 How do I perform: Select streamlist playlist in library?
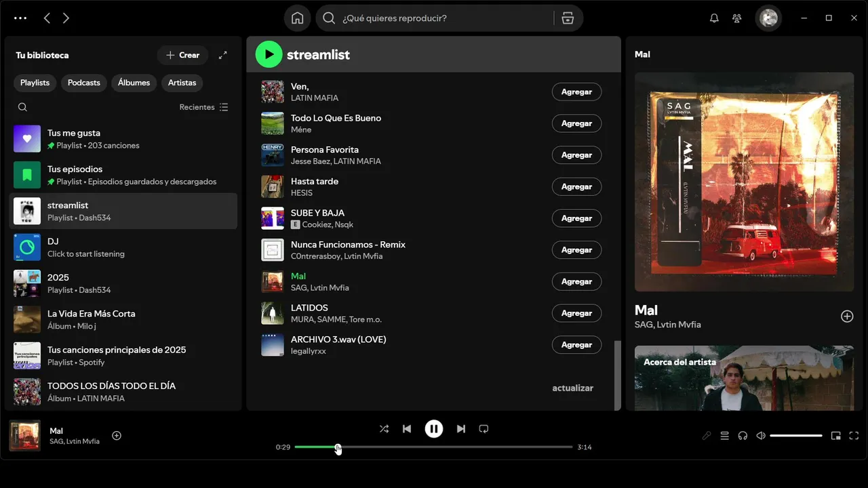pyautogui.click(x=123, y=211)
